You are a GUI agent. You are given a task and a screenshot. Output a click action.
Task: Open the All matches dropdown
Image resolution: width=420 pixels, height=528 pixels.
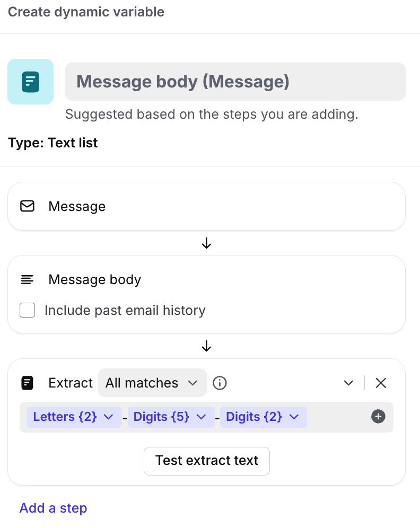point(152,383)
